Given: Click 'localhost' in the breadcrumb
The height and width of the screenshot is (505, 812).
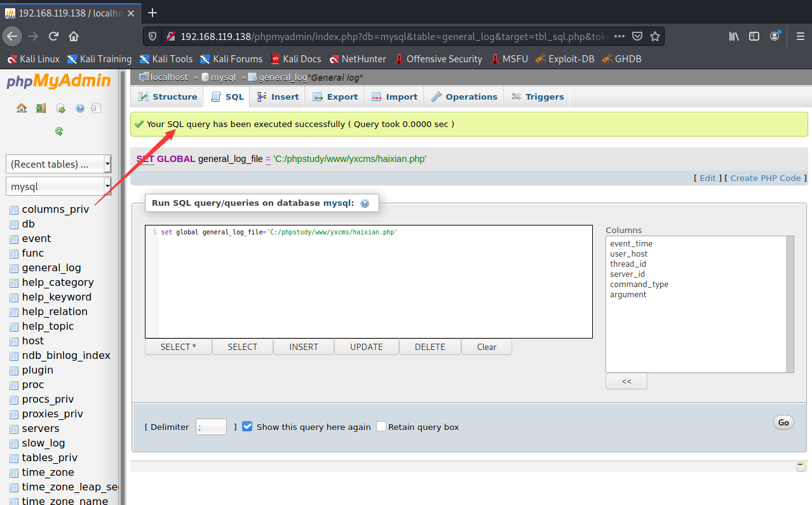Looking at the screenshot, I should coord(169,77).
